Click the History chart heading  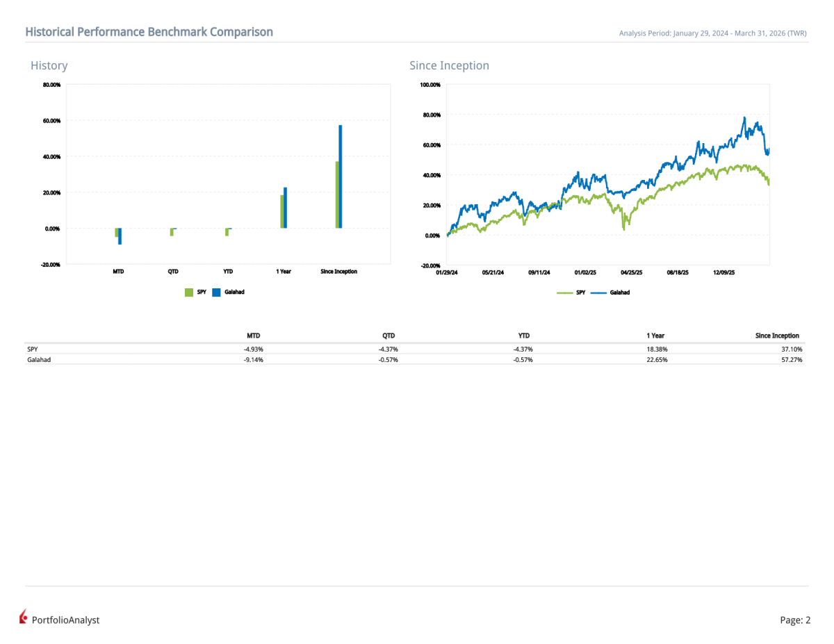pyautogui.click(x=49, y=65)
